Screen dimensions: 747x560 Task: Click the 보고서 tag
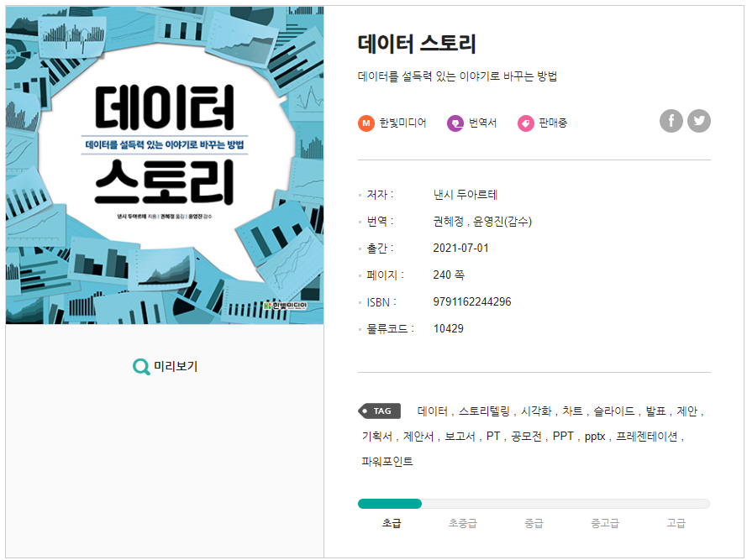pyautogui.click(x=460, y=437)
